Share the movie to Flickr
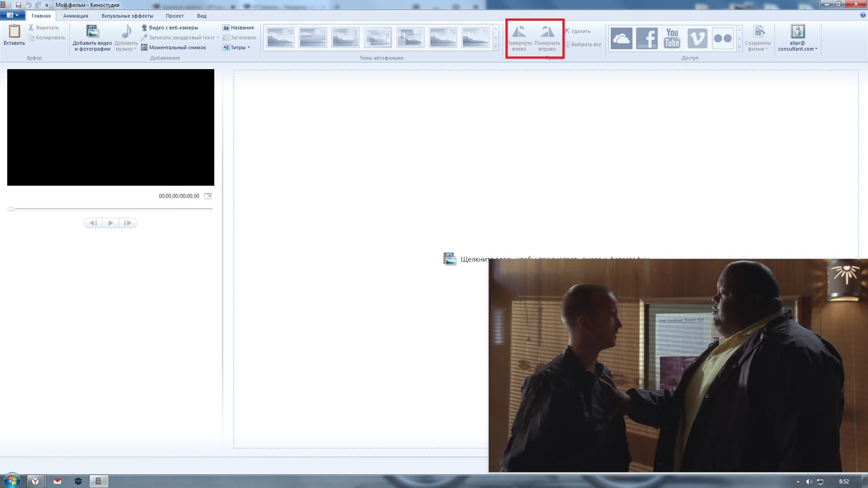 [722, 38]
